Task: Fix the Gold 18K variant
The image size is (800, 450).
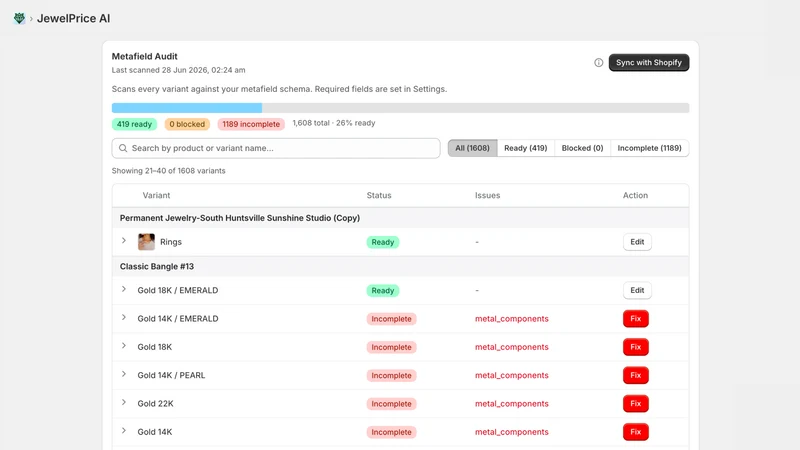Action: pyautogui.click(x=636, y=347)
